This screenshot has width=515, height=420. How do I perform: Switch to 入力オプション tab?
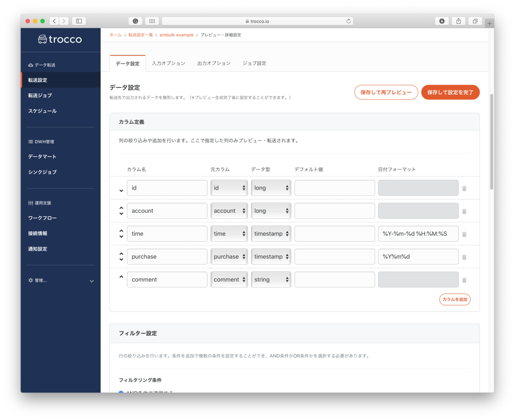[168, 64]
